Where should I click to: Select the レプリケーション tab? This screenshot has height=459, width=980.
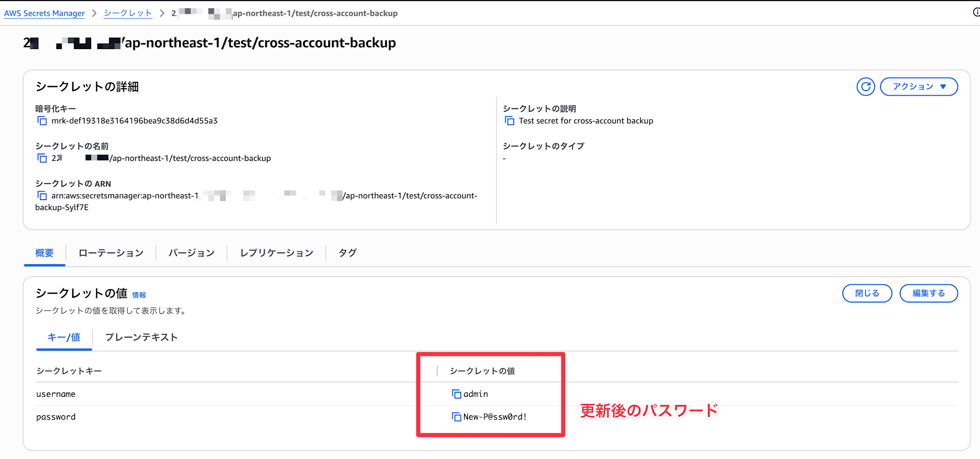click(x=276, y=253)
